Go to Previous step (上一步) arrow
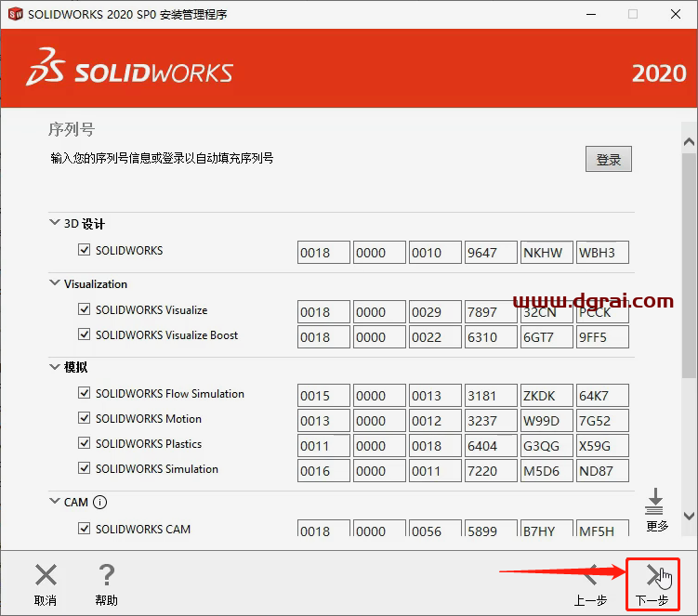 pyautogui.click(x=591, y=574)
